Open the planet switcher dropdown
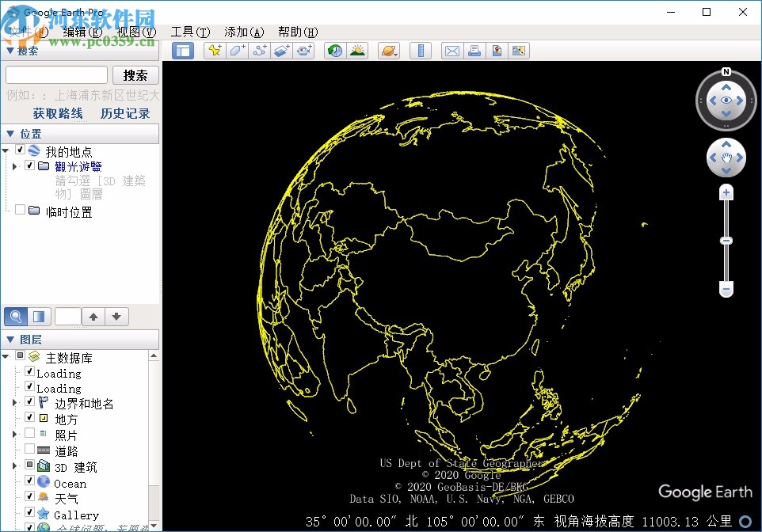Image resolution: width=762 pixels, height=532 pixels. pyautogui.click(x=389, y=51)
